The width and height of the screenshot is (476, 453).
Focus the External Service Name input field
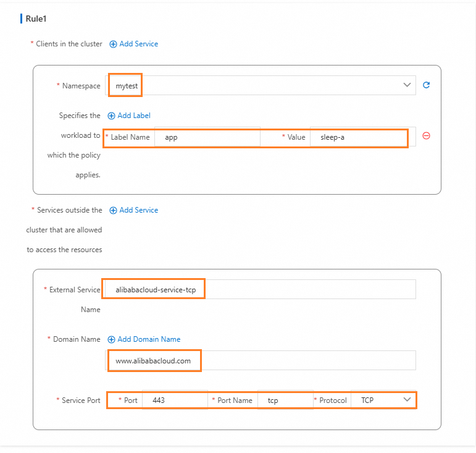tap(261, 289)
